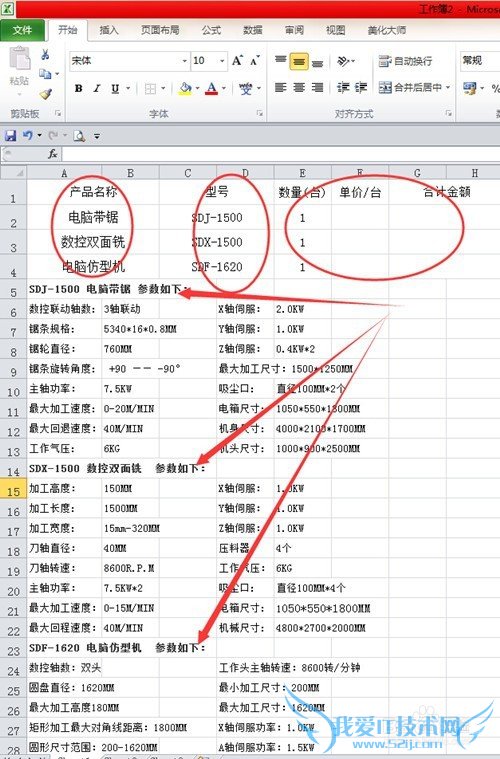The height and width of the screenshot is (759, 500).
Task: Toggle Bold formatting
Action: 78,88
